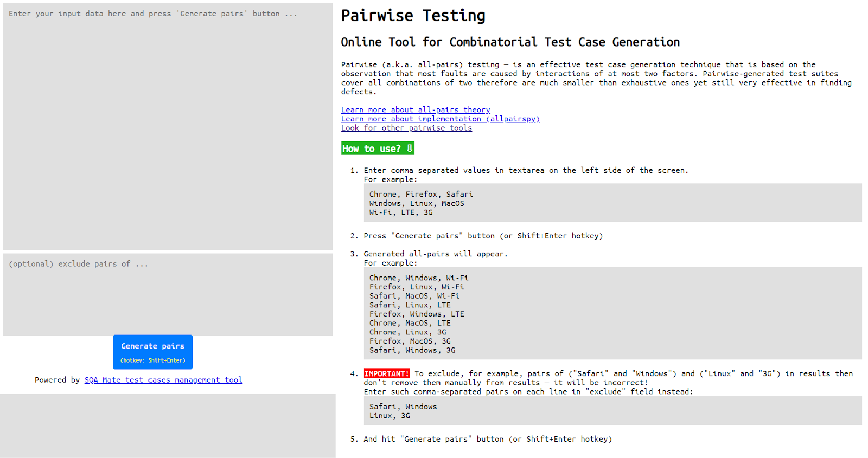Click example line Wi-Fi, LTE, 3G

click(401, 212)
